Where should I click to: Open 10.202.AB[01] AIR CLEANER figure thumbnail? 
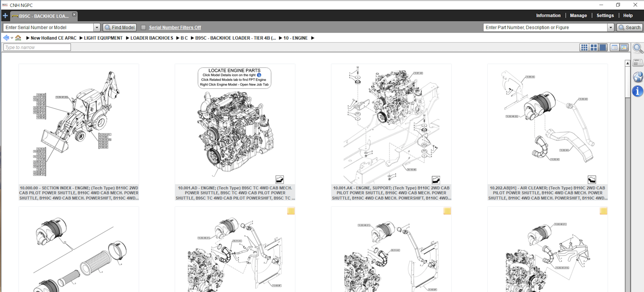tap(548, 124)
